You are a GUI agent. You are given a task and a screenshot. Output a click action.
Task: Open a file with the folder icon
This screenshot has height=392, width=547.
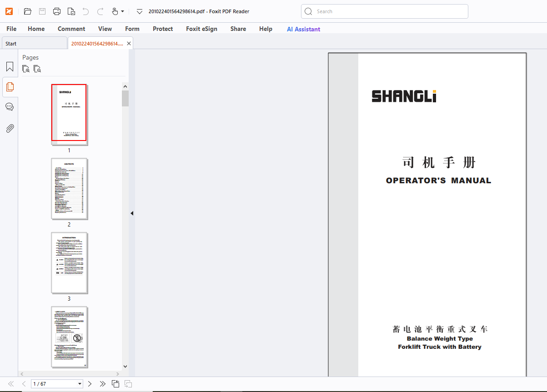click(28, 11)
